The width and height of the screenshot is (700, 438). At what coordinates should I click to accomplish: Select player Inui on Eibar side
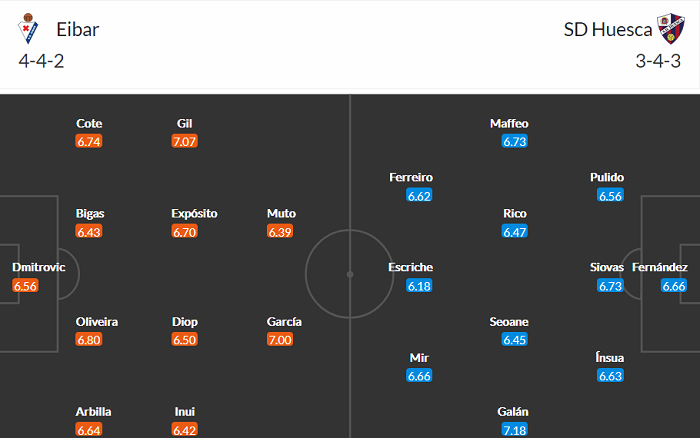tap(184, 411)
